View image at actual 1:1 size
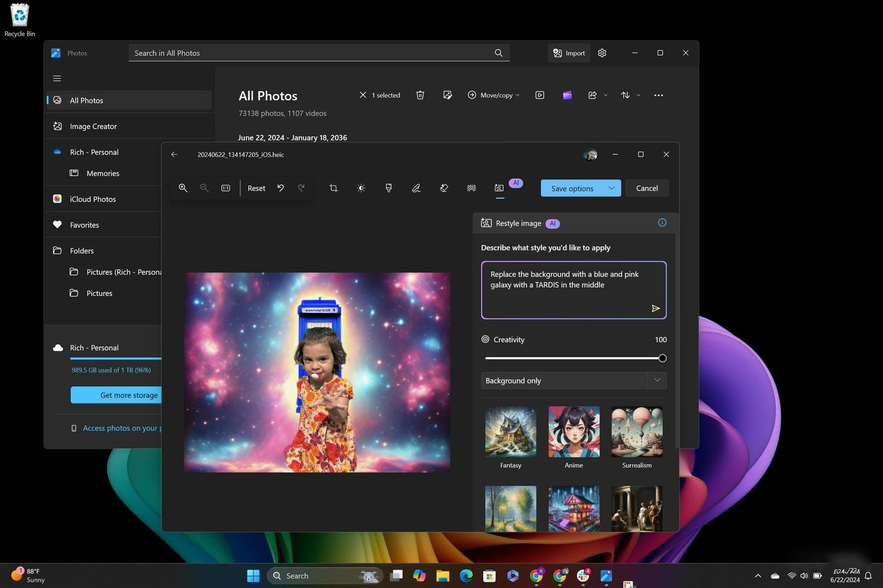Viewport: 883px width, 588px height. click(225, 188)
